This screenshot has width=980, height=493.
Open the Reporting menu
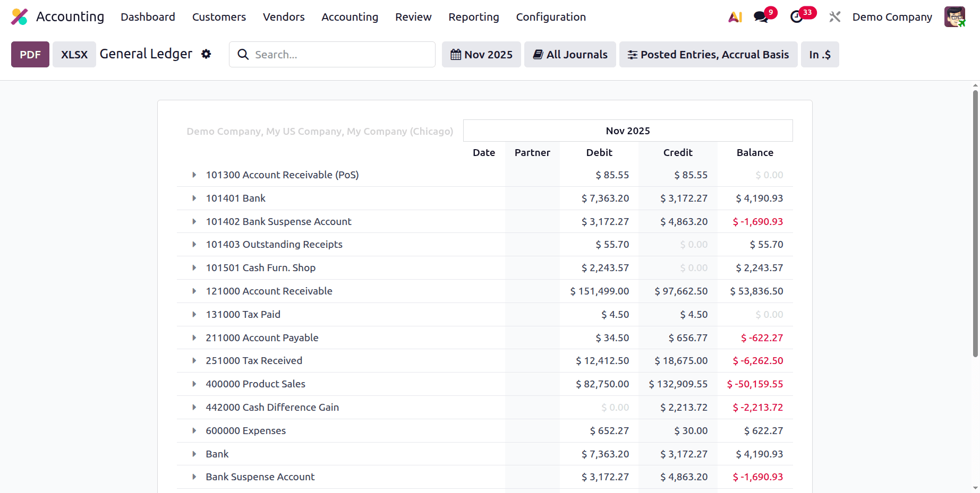click(474, 17)
